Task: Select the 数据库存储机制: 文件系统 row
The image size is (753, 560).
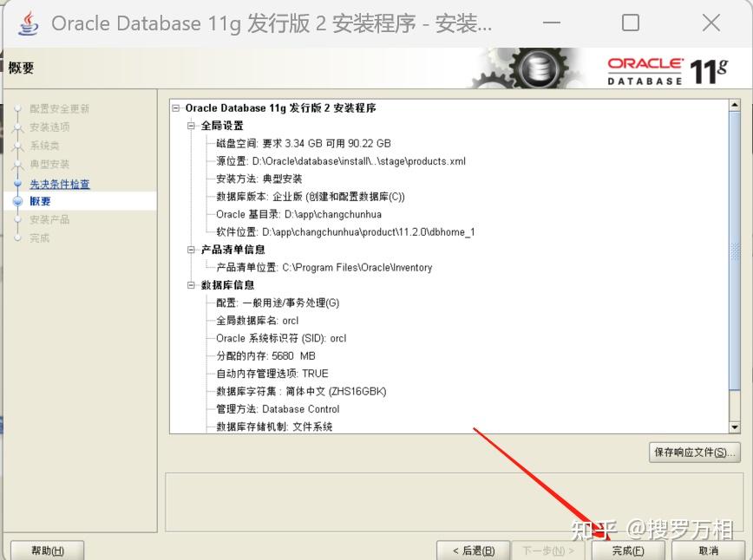Action: coord(274,427)
